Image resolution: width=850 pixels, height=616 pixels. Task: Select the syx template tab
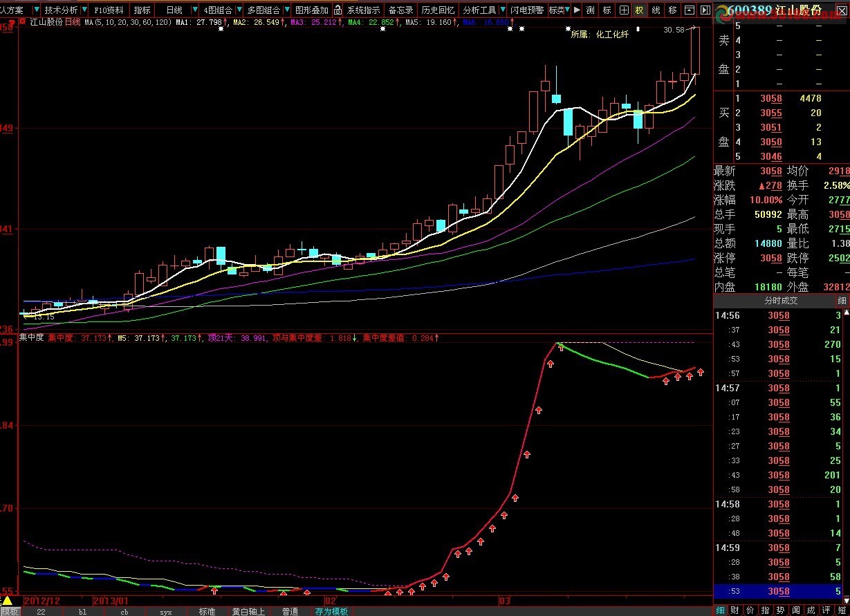[165, 611]
